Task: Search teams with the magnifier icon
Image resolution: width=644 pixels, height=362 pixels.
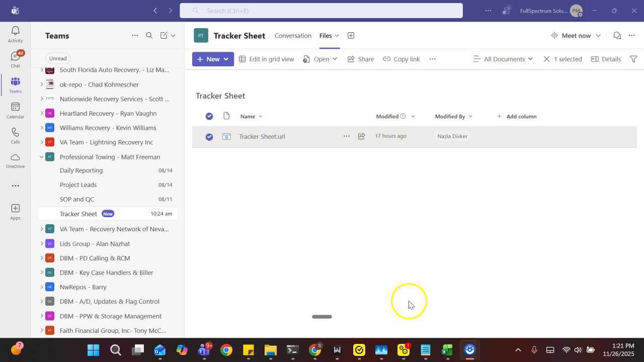Action: (x=149, y=36)
